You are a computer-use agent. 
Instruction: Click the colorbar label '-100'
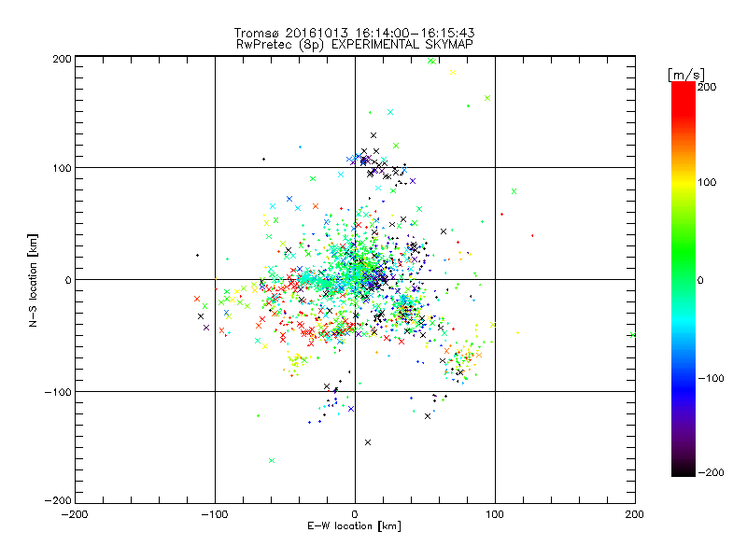click(x=711, y=379)
